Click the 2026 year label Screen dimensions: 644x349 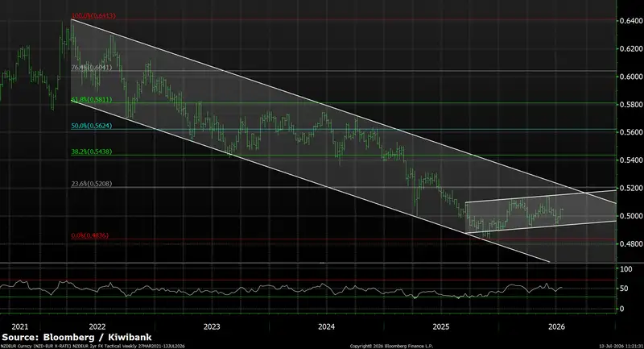[x=556, y=326]
